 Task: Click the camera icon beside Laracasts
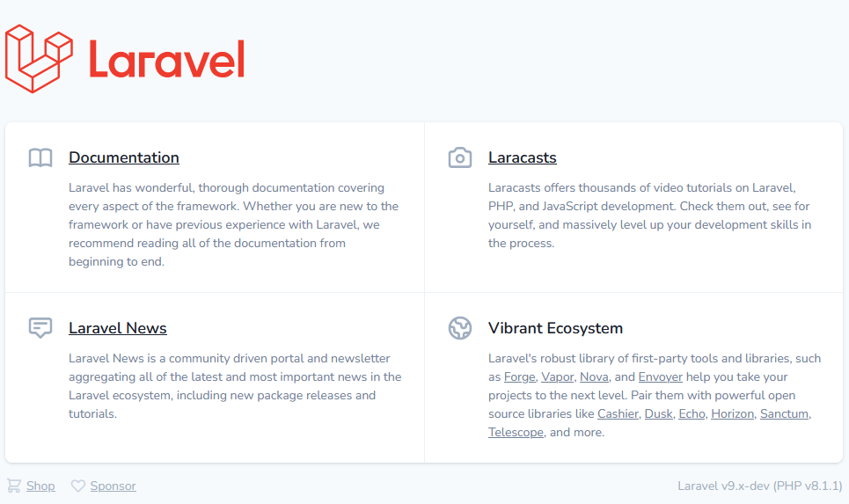click(460, 158)
